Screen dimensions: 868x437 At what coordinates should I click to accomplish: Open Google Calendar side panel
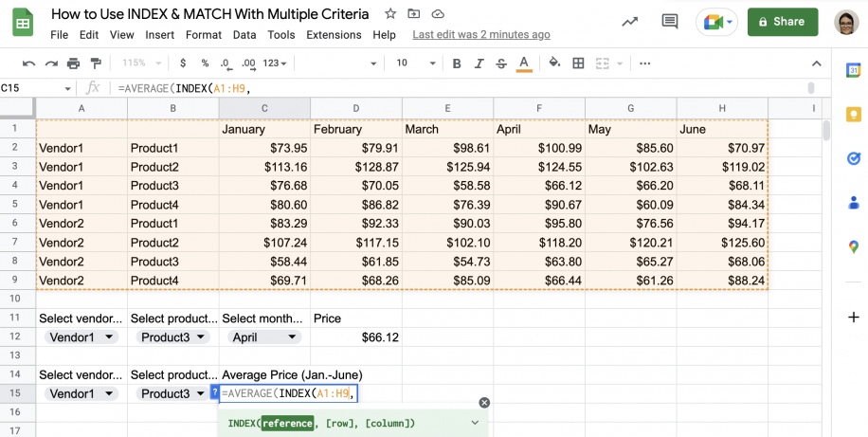pos(853,71)
